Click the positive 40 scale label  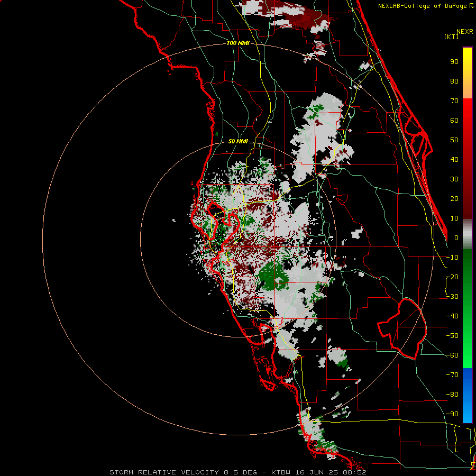coord(454,159)
